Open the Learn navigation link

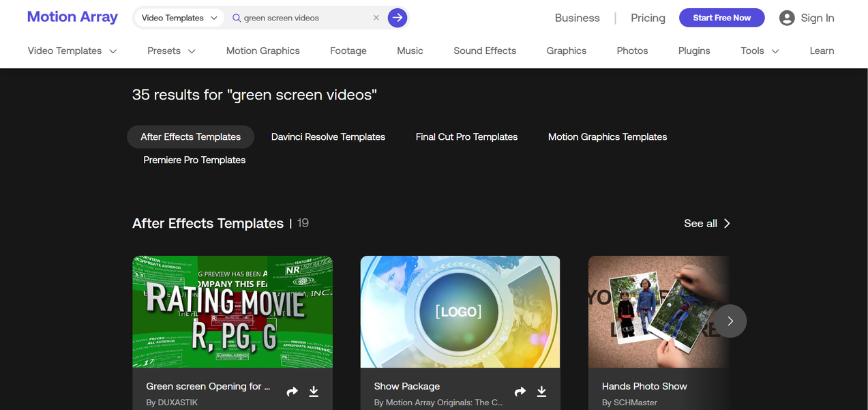[822, 50]
